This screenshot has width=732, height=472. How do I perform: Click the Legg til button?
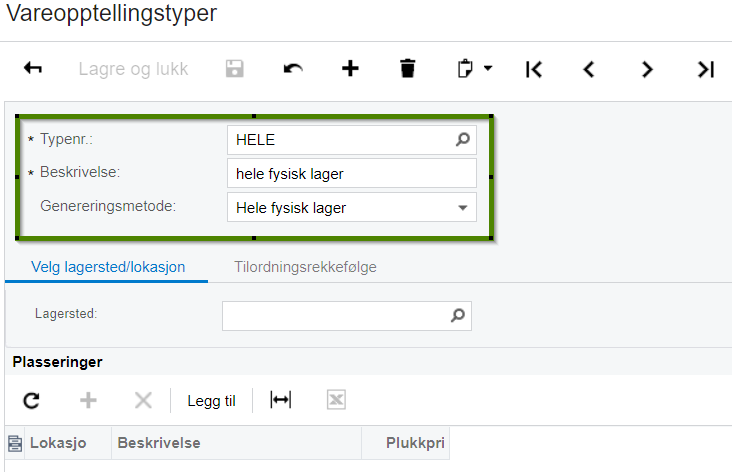pyautogui.click(x=211, y=401)
